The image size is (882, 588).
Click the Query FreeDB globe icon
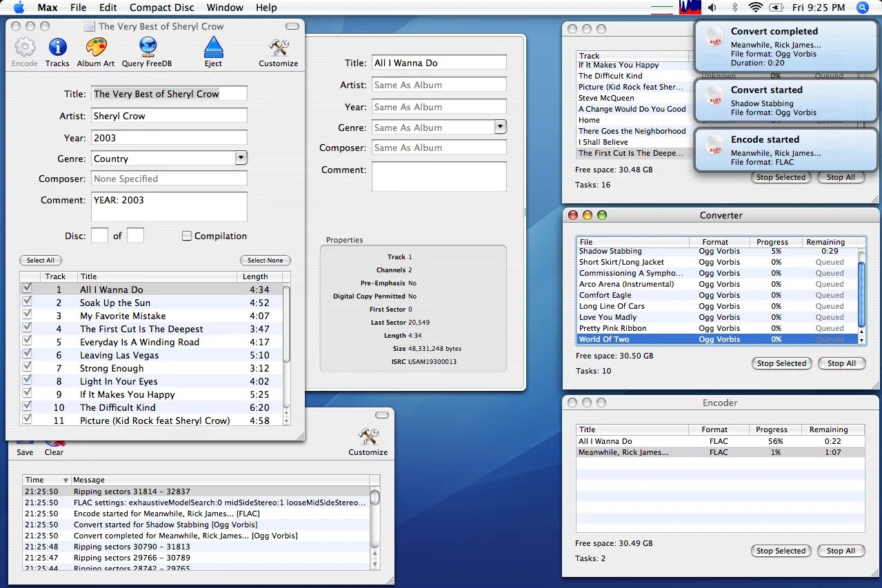click(x=147, y=47)
